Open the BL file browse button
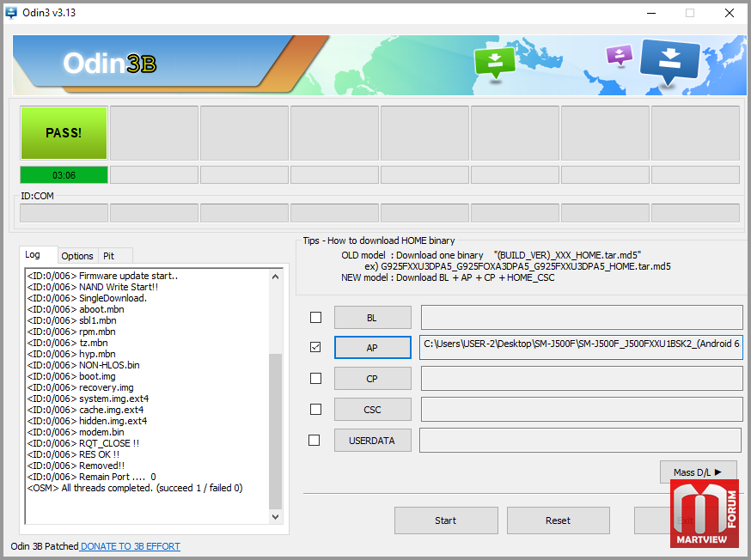This screenshot has height=560, width=751. 373,317
